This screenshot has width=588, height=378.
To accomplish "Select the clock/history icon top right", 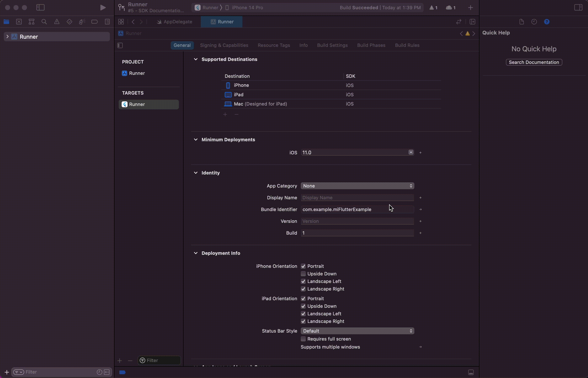I will click(534, 21).
